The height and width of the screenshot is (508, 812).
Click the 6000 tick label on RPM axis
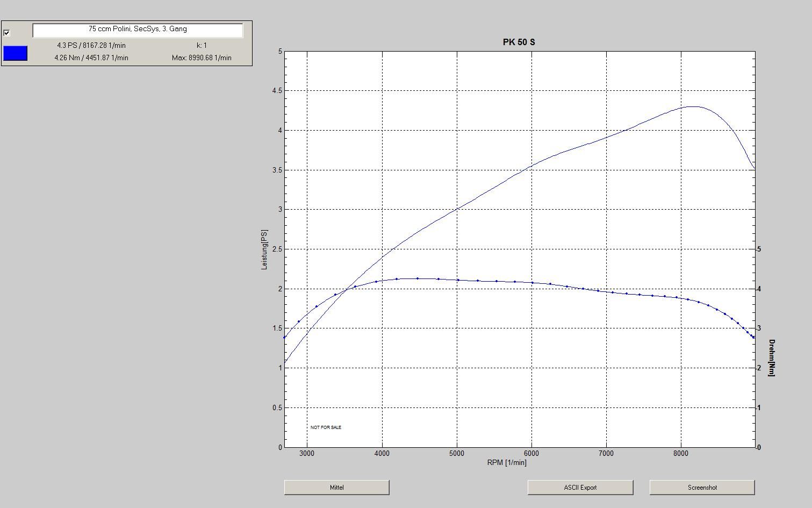(531, 453)
